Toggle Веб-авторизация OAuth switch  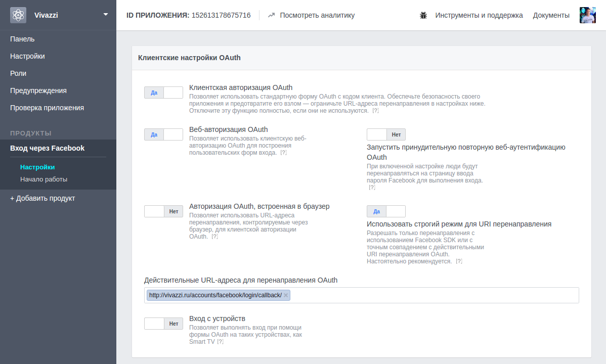tap(163, 134)
